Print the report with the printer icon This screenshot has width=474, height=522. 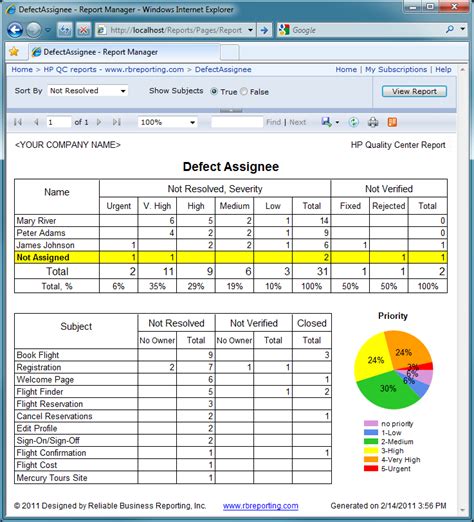[373, 122]
